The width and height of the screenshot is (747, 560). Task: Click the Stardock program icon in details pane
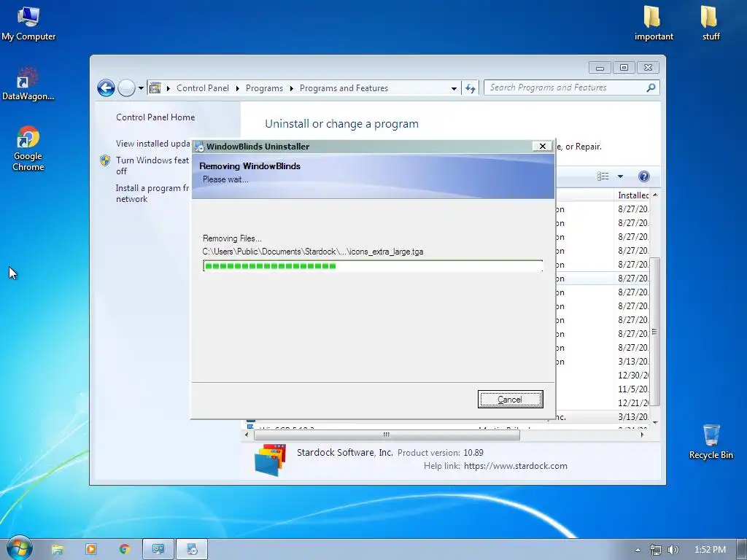click(x=270, y=460)
